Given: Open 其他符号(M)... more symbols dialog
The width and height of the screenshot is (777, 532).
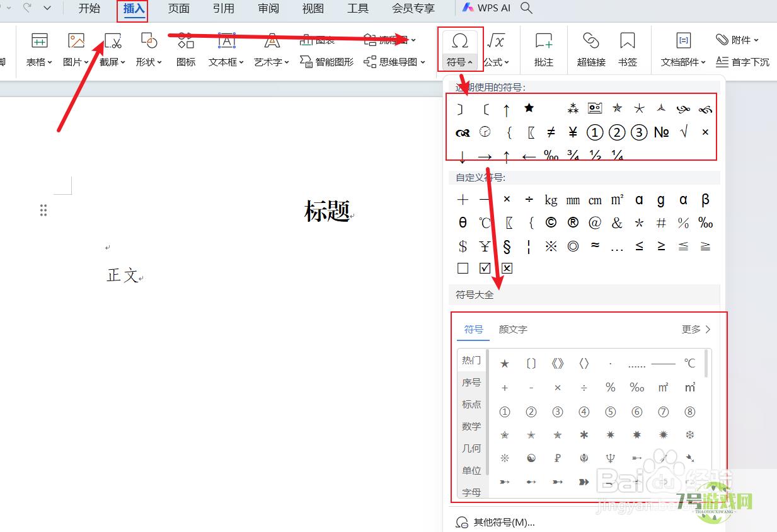Looking at the screenshot, I should pyautogui.click(x=495, y=522).
